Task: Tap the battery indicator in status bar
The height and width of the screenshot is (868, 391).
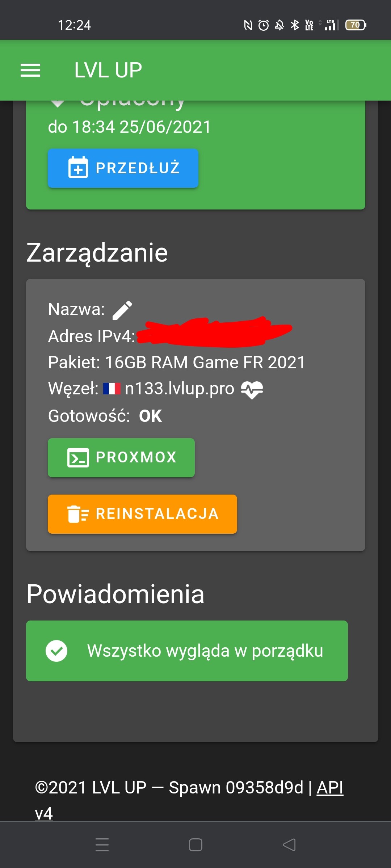Action: (x=356, y=25)
